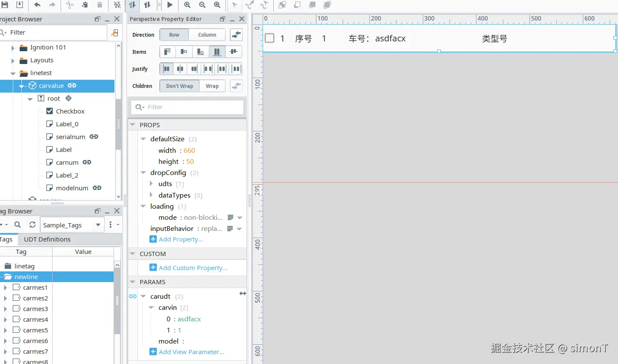Click the Tag Browser search magnifier icon

[18, 224]
